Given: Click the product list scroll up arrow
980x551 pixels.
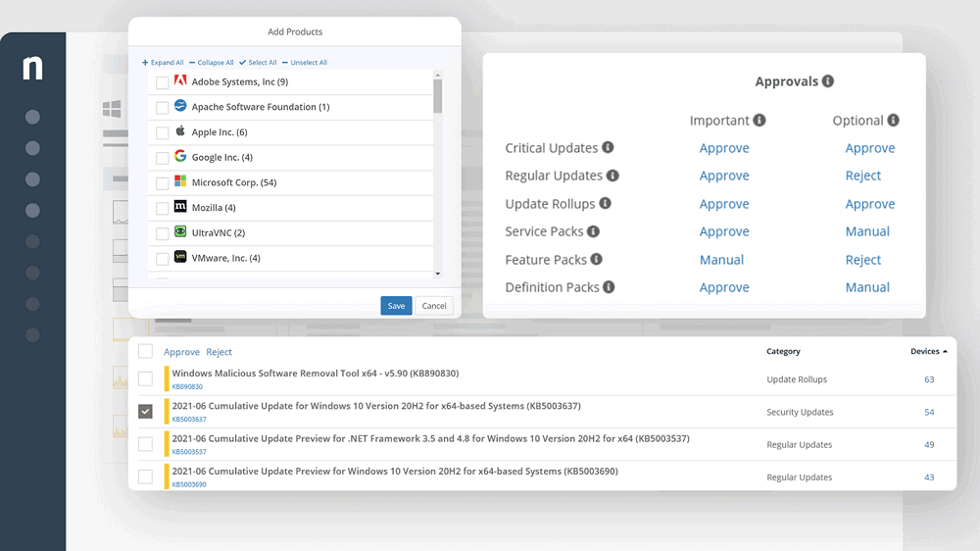Looking at the screenshot, I should pyautogui.click(x=437, y=75).
